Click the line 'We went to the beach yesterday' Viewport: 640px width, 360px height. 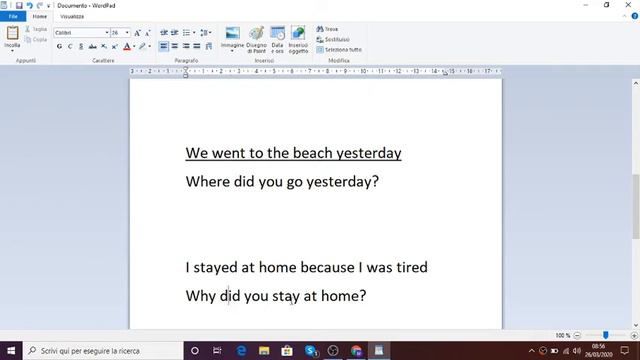pyautogui.click(x=293, y=153)
